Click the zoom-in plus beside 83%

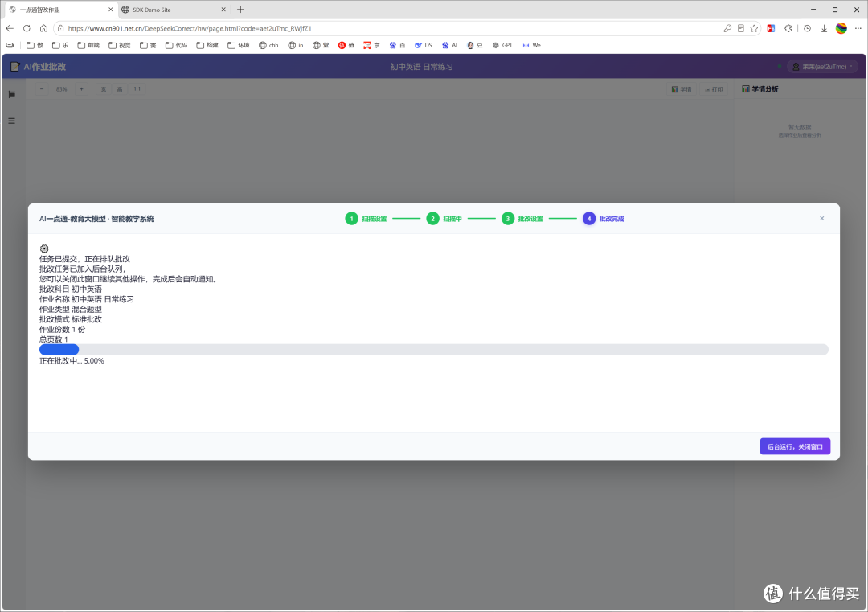coord(81,89)
